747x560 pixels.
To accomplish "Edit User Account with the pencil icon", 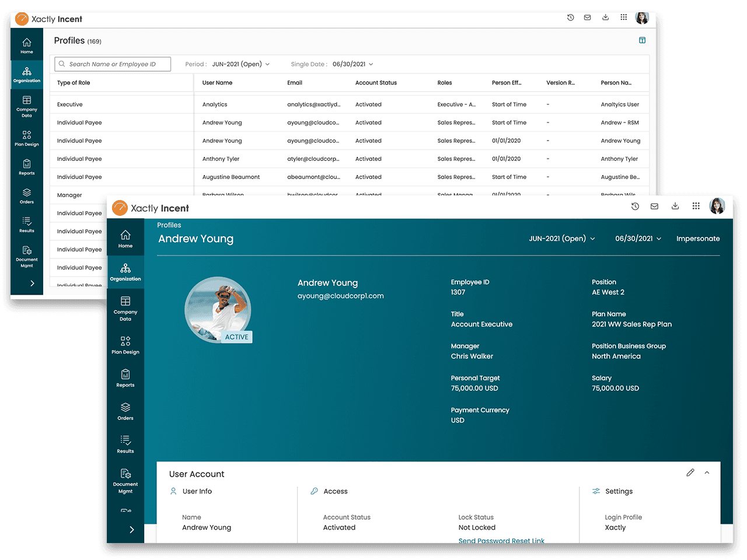I will [x=690, y=473].
